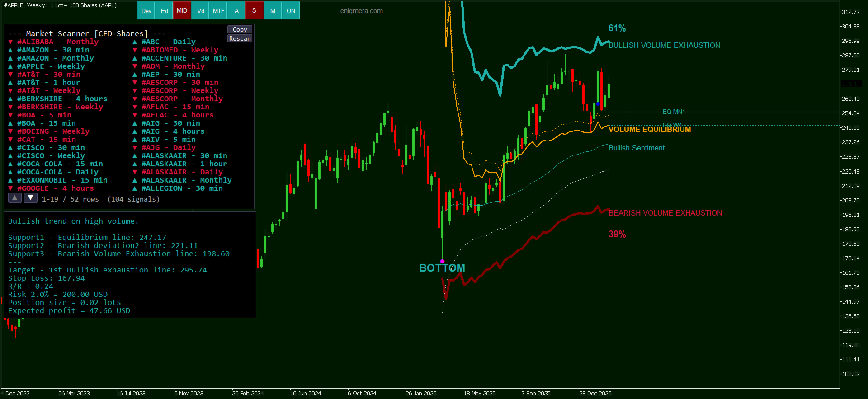Click the 26 Jan 2025 date on time axis
The width and height of the screenshot is (868, 399).
pyautogui.click(x=421, y=394)
